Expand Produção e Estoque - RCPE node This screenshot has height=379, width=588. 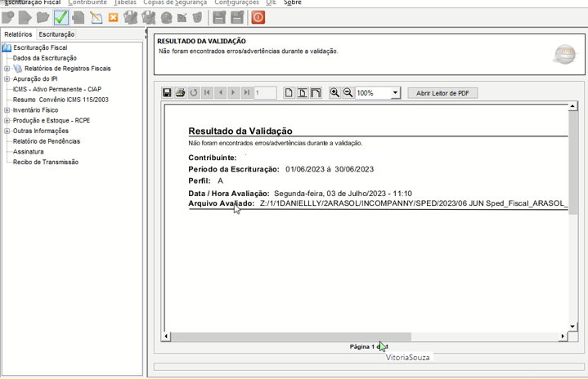7,121
